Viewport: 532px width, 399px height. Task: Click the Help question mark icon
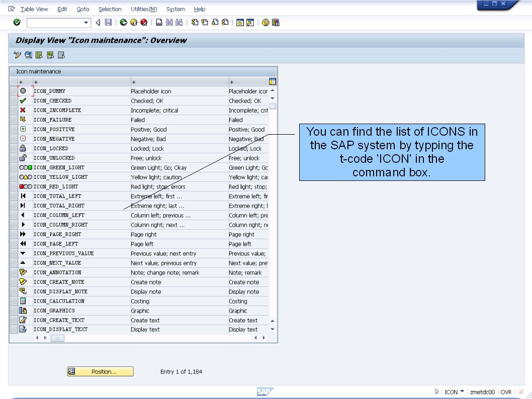264,22
